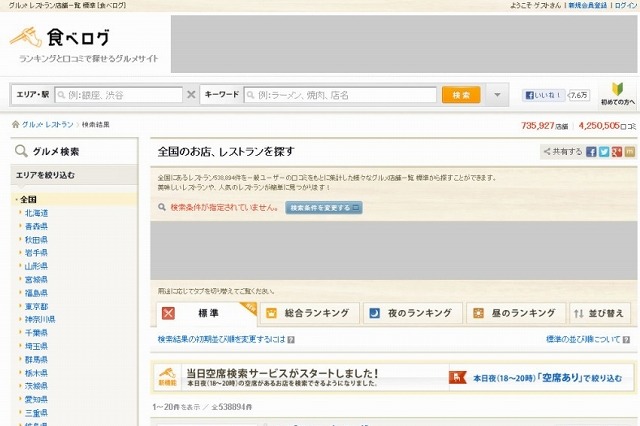Go to グルメ・レストラン breadcrumb link
This screenshot has height=426, width=640.
pos(47,124)
